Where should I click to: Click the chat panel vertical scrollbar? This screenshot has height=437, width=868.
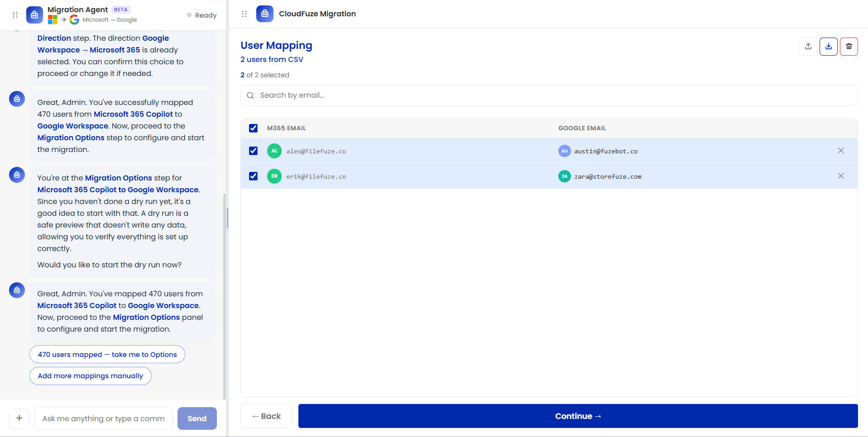click(x=225, y=296)
